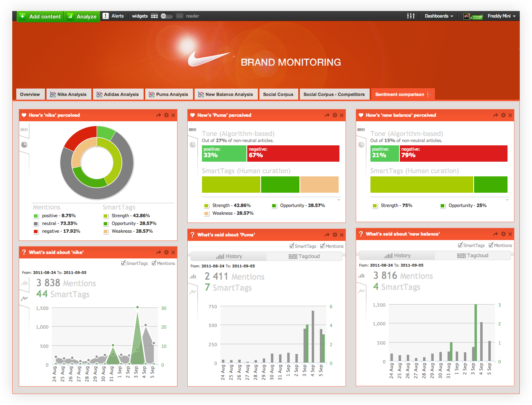Open the Freddy Mini user menu
Viewport: 532px width, 405px height.
point(501,16)
